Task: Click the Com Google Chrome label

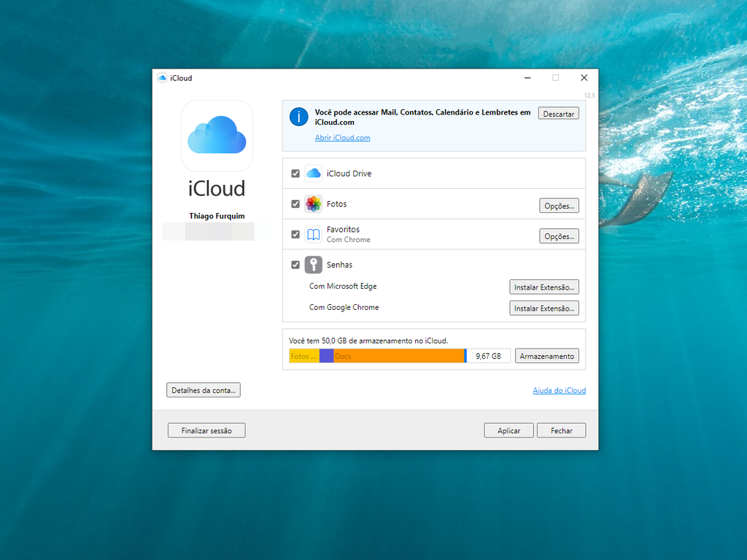Action: tap(344, 307)
